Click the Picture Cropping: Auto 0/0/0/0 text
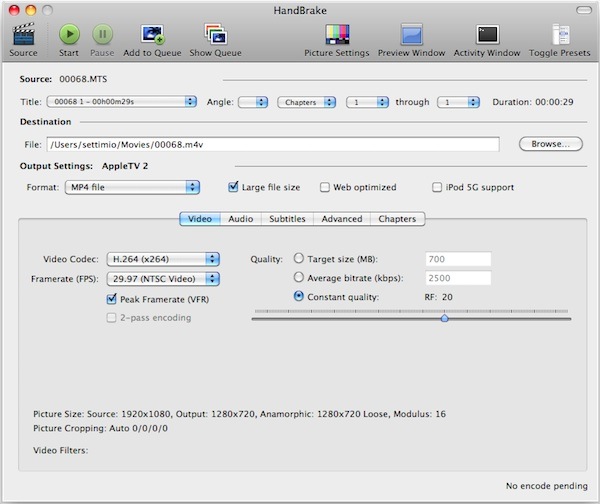This screenshot has height=504, width=600. coord(100,428)
